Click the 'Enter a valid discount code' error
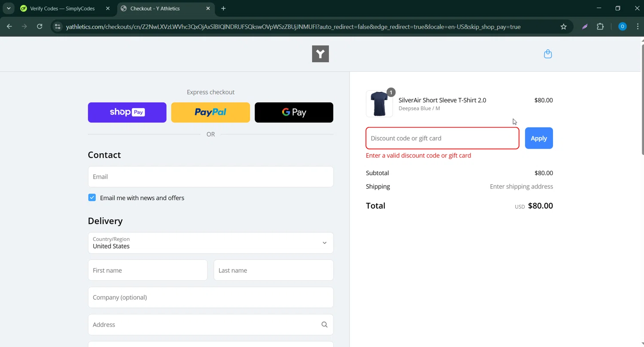The image size is (644, 347). [x=419, y=155]
